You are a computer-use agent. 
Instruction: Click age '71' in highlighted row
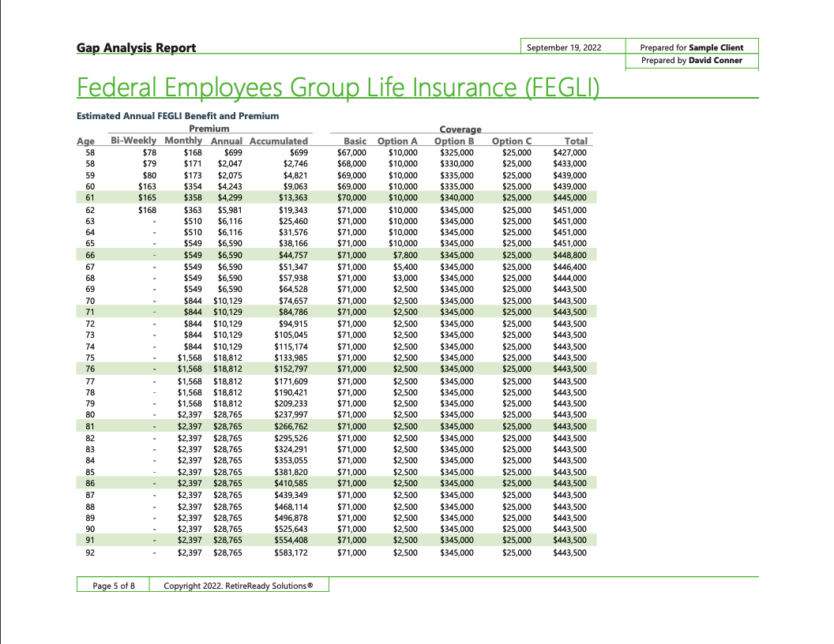[x=90, y=312]
